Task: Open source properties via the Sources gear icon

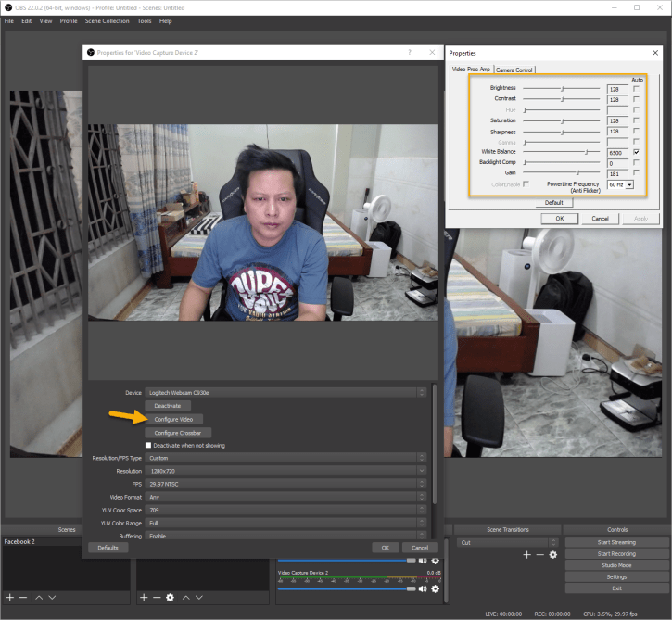Action: (171, 597)
